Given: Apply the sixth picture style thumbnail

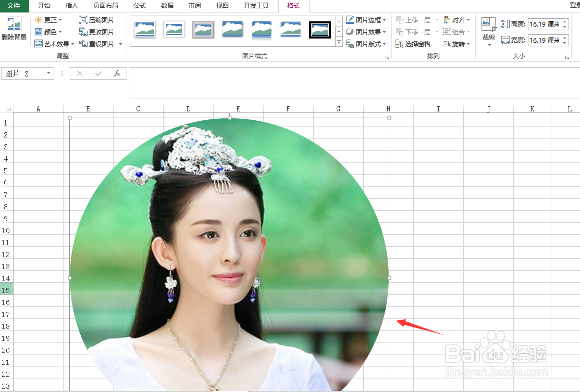Looking at the screenshot, I should click(x=291, y=30).
